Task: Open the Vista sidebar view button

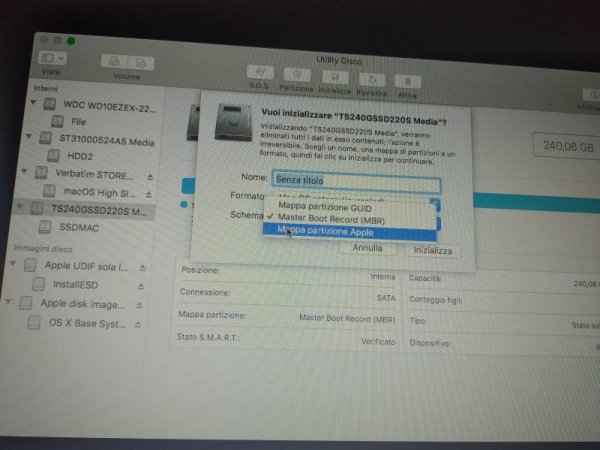Action: 52,58
